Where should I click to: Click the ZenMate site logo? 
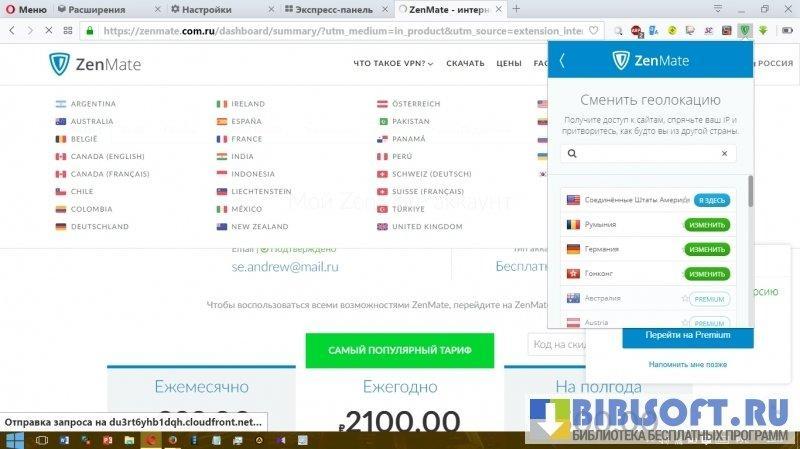[95, 64]
